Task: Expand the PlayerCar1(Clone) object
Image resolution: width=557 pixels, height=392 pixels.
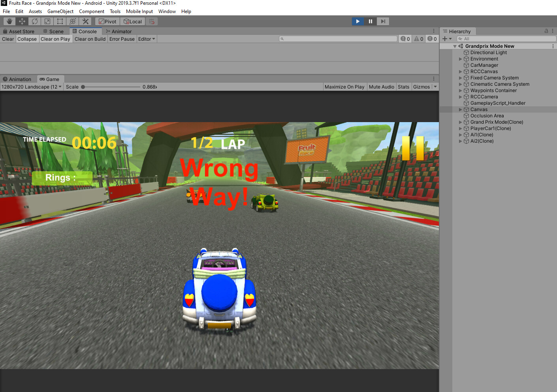Action: pyautogui.click(x=461, y=128)
